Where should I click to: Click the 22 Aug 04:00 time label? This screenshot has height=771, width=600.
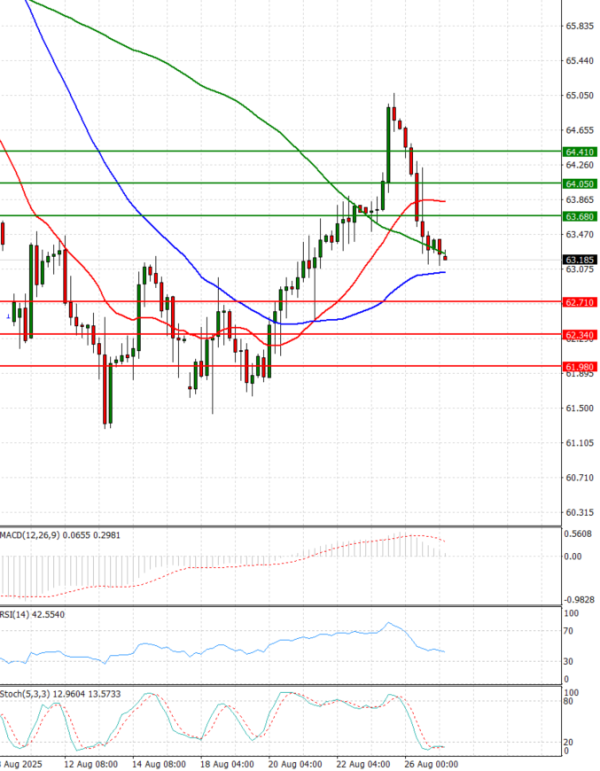click(x=363, y=765)
